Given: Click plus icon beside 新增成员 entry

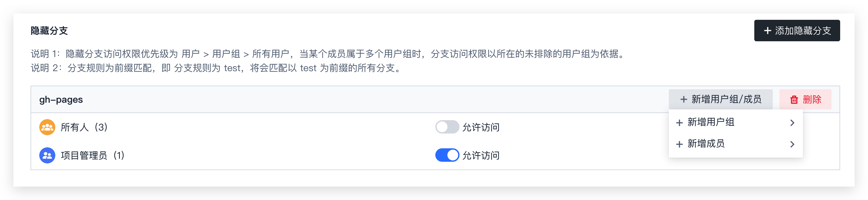Looking at the screenshot, I should [679, 144].
